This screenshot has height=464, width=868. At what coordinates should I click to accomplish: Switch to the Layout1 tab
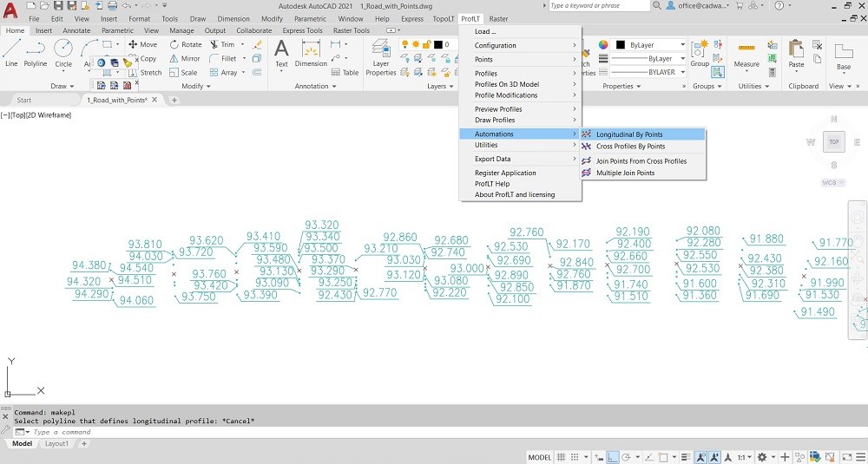coord(56,443)
